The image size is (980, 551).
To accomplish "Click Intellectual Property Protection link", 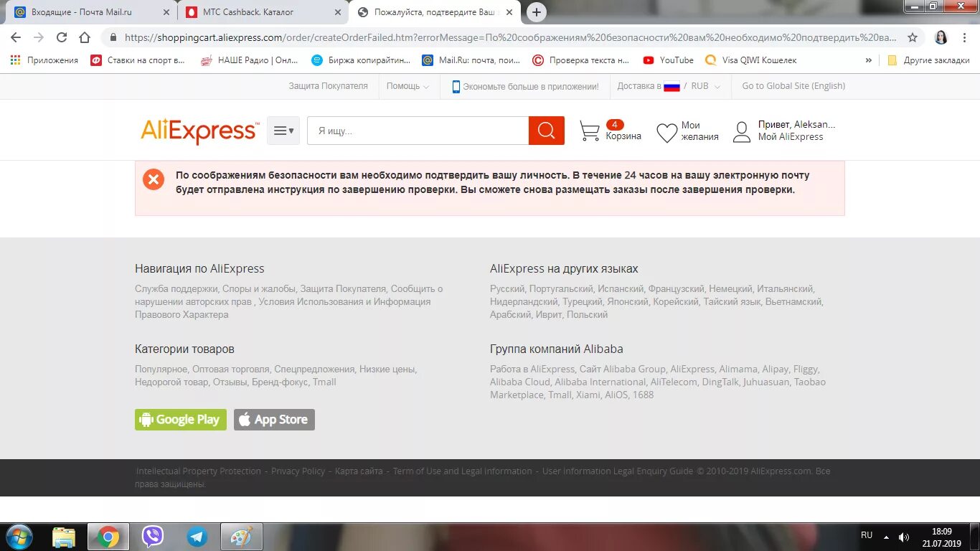I will pyautogui.click(x=199, y=471).
